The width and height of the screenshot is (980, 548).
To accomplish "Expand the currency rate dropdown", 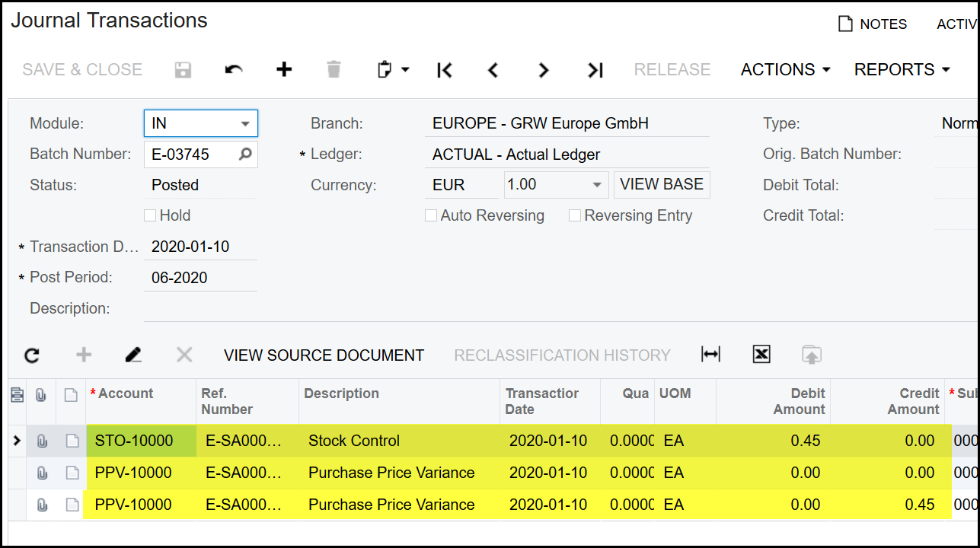I will 596,185.
